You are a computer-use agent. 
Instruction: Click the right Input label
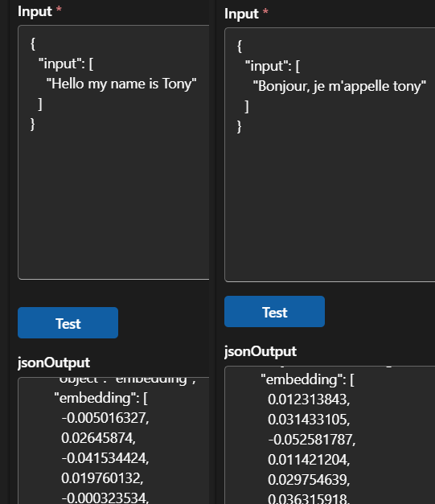(241, 14)
